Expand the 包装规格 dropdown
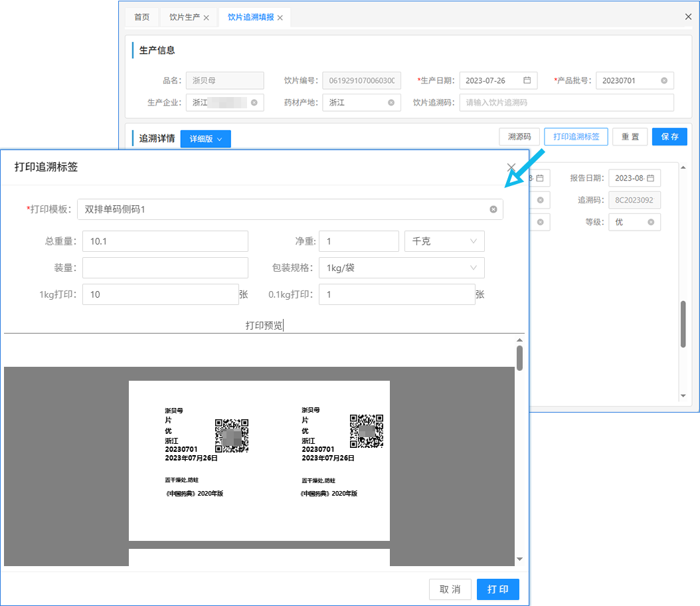 (x=401, y=268)
